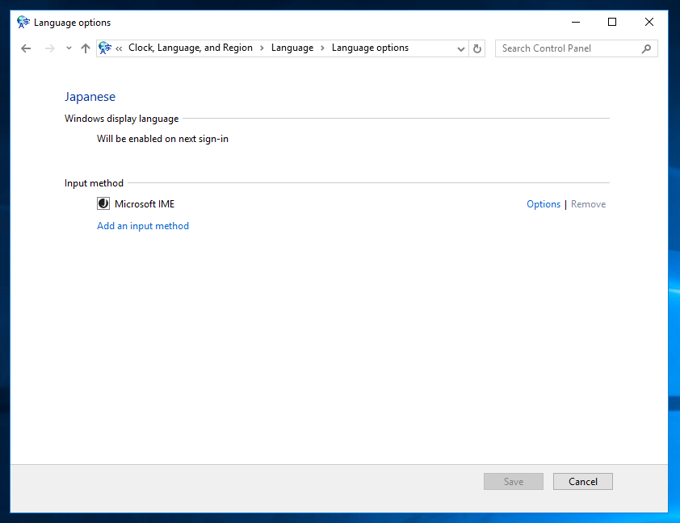680x523 pixels.
Task: Open address bar history dropdown
Action: click(x=461, y=49)
